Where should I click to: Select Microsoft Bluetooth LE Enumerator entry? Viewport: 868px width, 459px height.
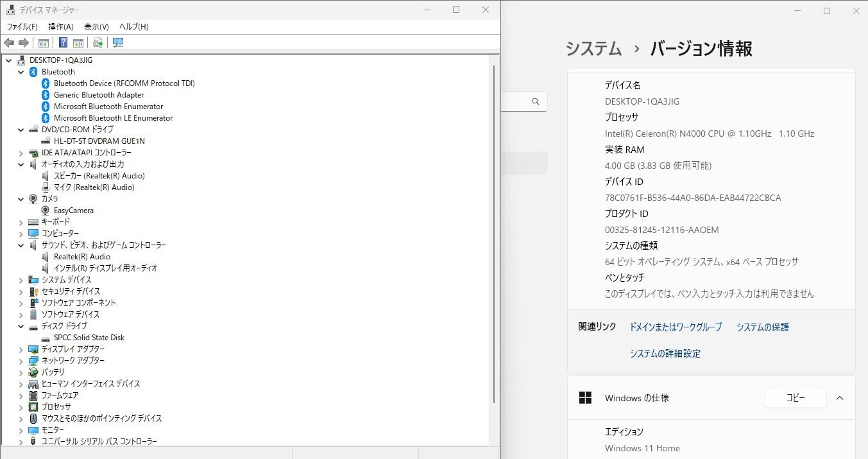click(113, 118)
